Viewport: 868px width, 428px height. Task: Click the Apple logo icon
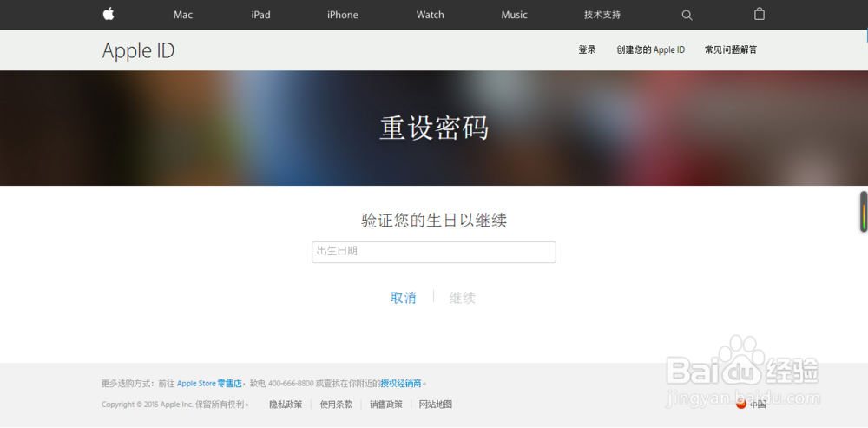tap(108, 14)
